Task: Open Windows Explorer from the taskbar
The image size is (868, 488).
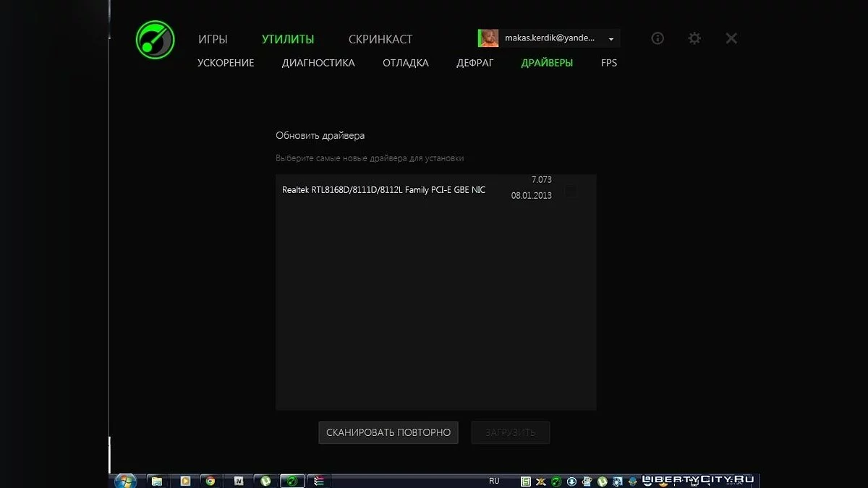Action: [x=156, y=479]
